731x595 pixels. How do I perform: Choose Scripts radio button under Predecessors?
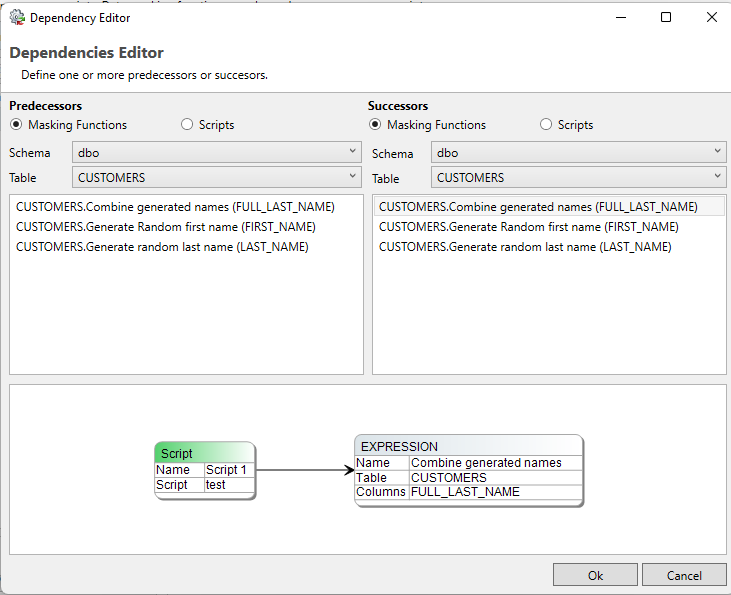click(x=187, y=125)
